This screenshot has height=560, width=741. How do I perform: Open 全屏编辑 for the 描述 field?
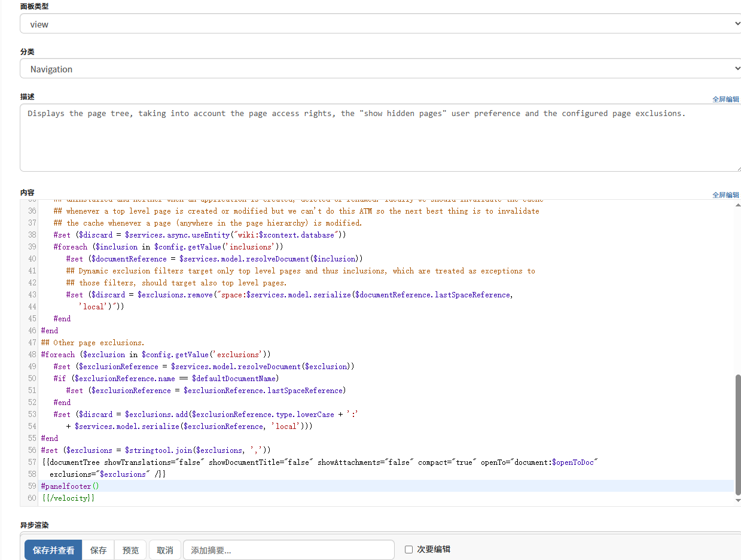(725, 99)
